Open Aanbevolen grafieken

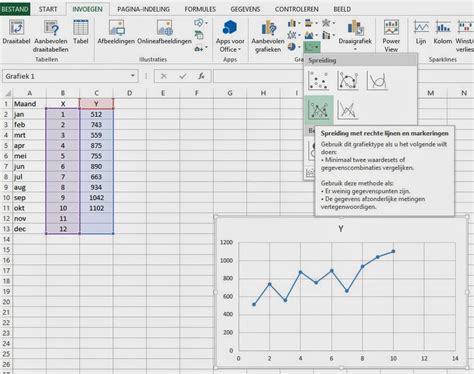pos(268,36)
